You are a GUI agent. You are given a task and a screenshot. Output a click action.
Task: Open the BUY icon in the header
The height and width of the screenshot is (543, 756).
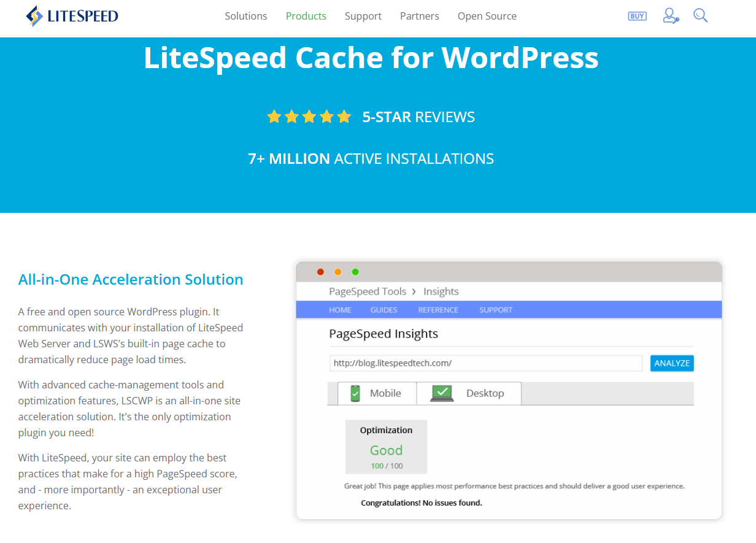click(637, 16)
